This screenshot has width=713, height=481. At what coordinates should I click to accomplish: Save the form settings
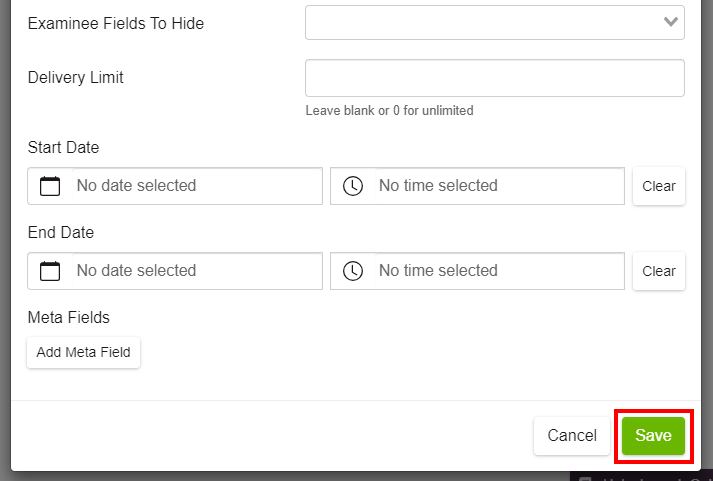653,436
